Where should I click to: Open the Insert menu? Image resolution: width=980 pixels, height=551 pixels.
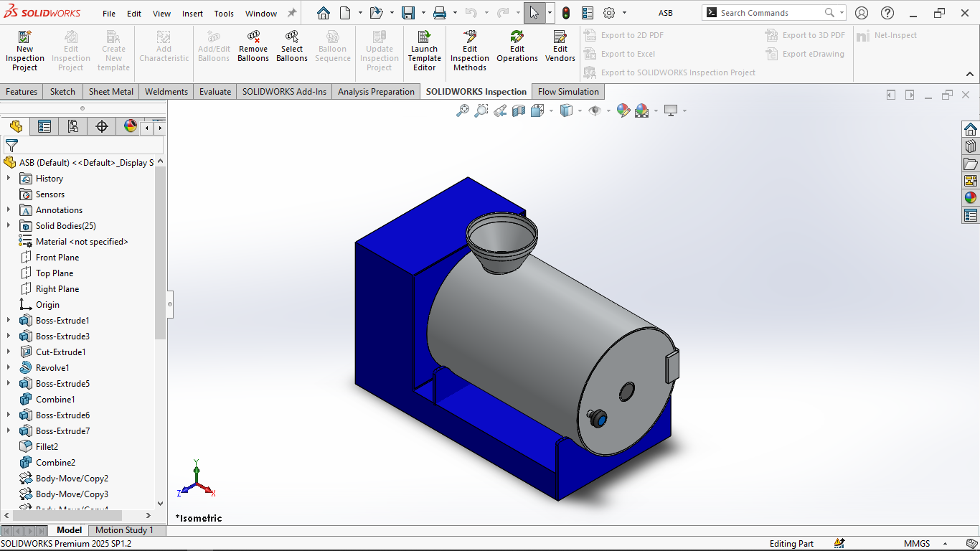click(192, 14)
